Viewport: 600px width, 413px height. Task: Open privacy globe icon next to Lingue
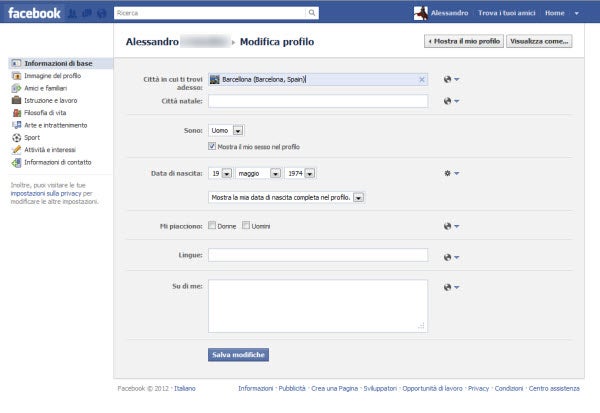click(x=449, y=256)
